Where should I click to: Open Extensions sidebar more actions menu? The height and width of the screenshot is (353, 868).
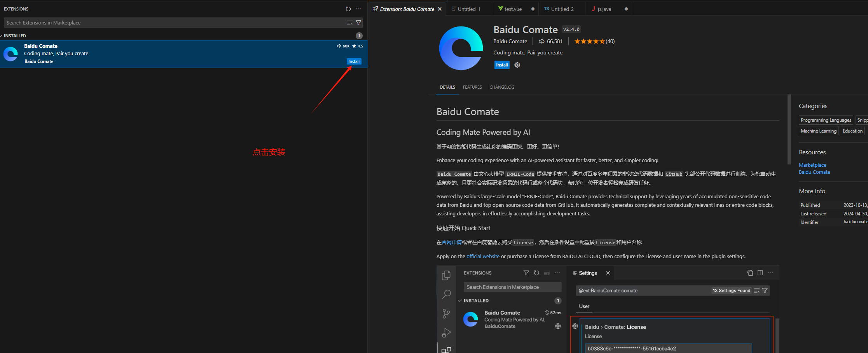tap(358, 9)
